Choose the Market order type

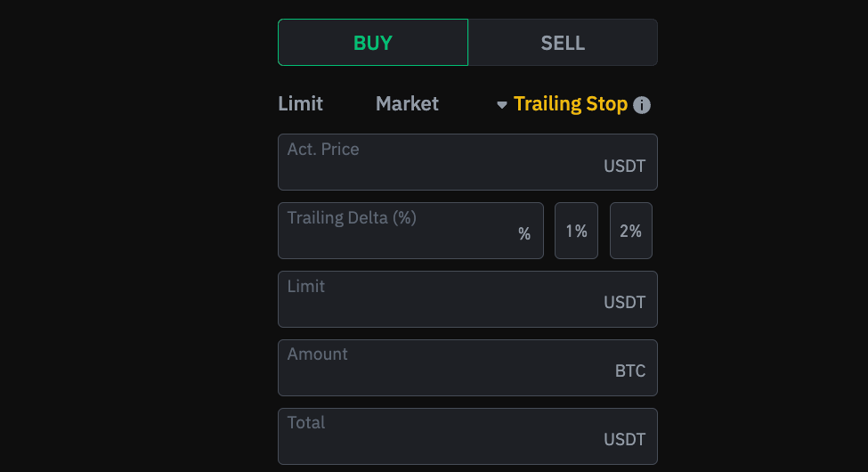coord(407,103)
